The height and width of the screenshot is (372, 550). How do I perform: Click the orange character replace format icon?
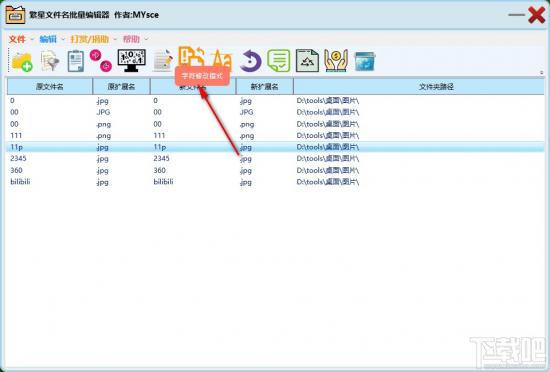[192, 56]
